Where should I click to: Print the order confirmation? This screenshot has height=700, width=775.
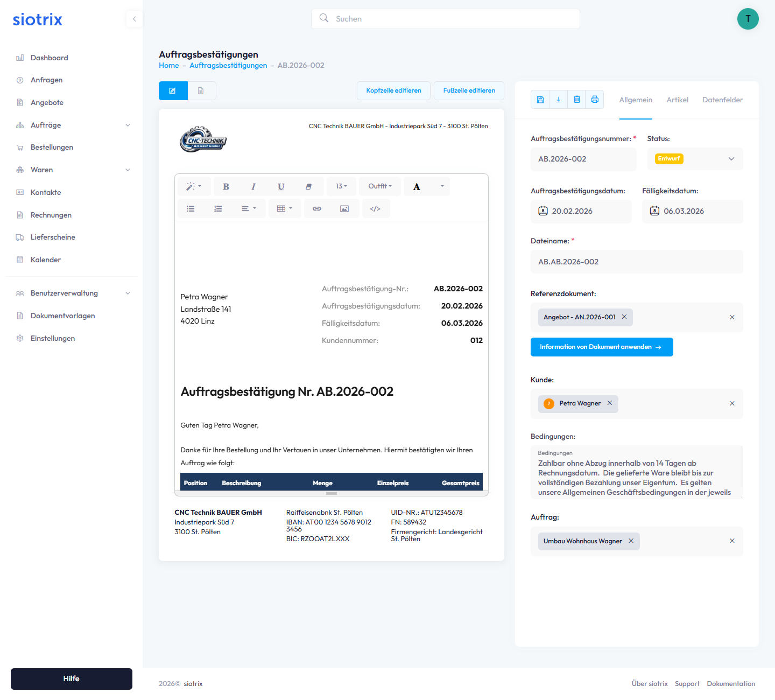595,100
